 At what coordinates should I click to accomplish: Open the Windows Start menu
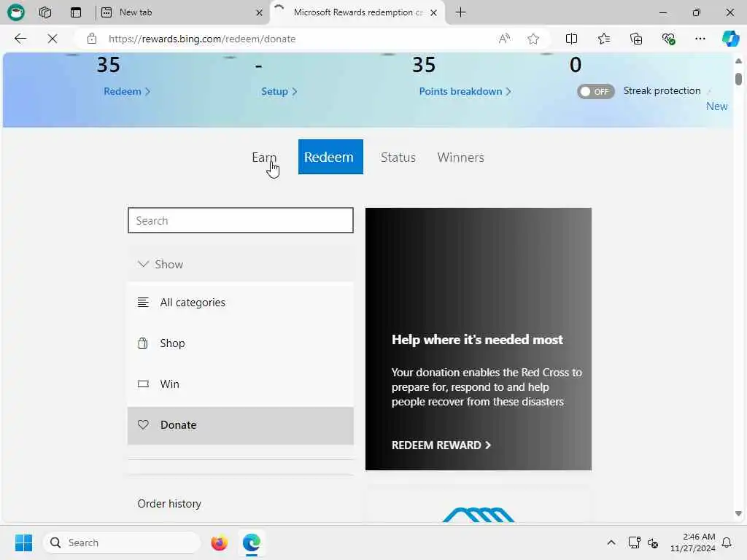click(x=23, y=542)
